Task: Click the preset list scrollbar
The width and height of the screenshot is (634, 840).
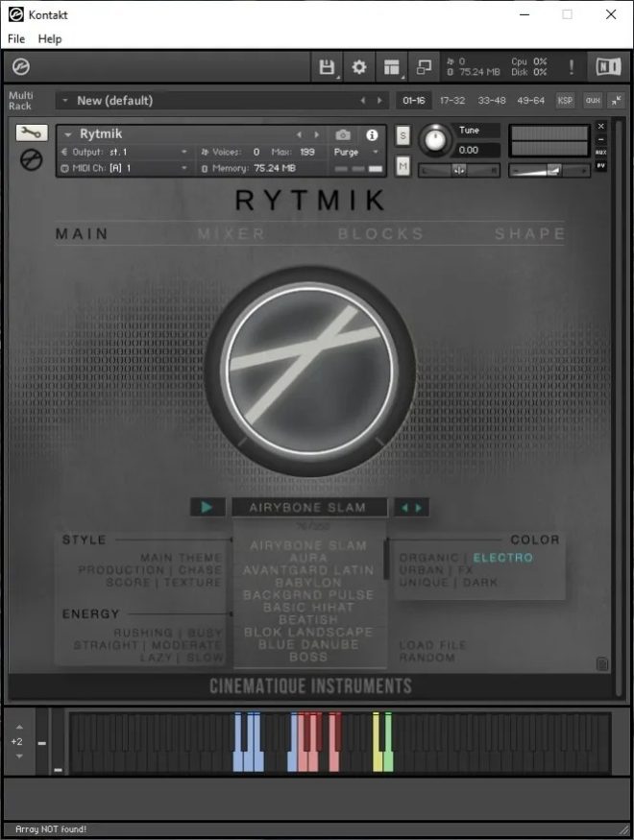Action: coord(386,560)
